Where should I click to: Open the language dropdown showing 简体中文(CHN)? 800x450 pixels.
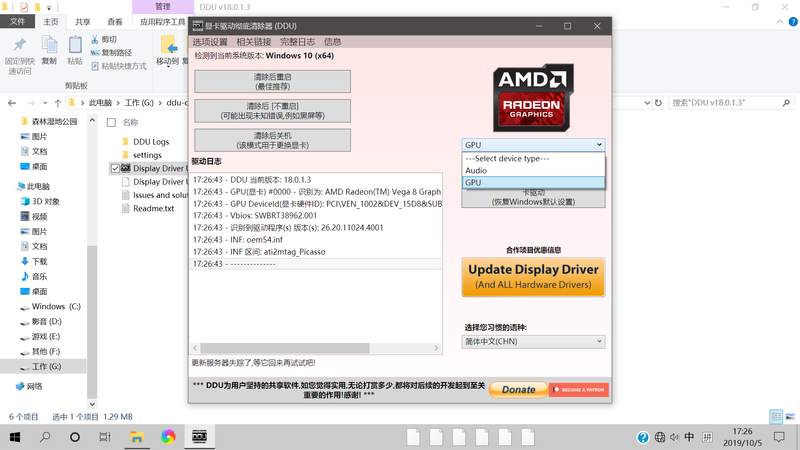(533, 341)
